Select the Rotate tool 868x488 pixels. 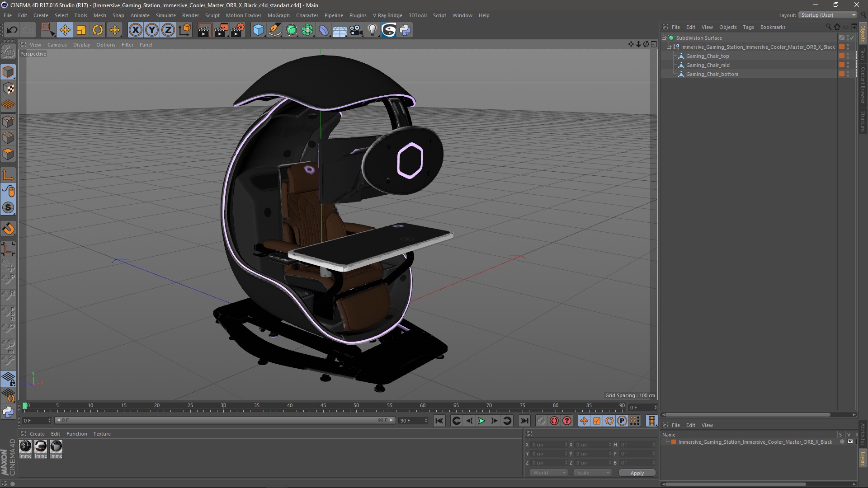point(98,30)
